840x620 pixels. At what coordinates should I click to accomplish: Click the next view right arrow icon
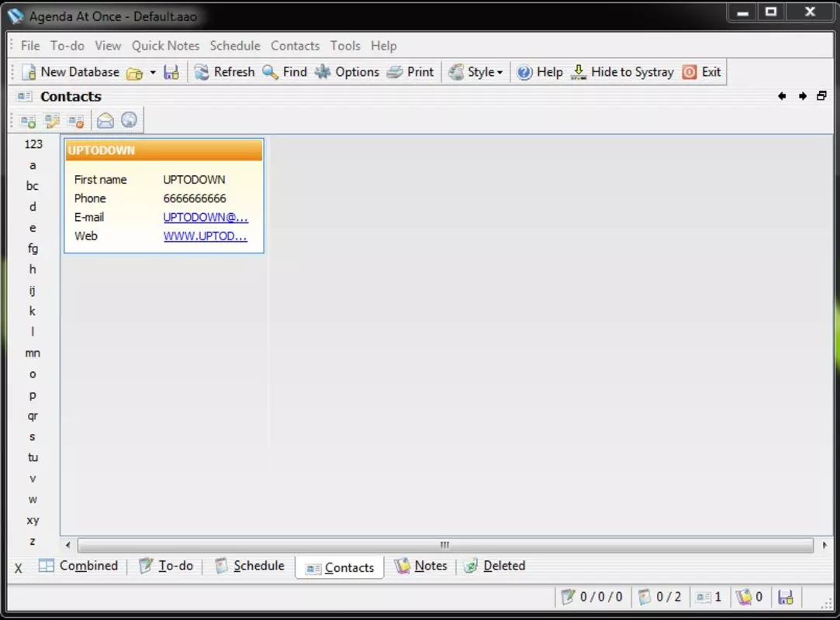[x=803, y=96]
